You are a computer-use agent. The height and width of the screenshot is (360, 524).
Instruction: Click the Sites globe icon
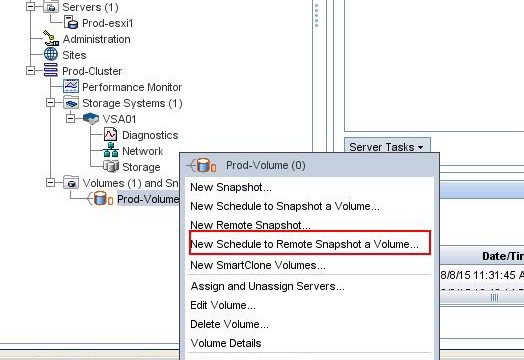point(51,54)
